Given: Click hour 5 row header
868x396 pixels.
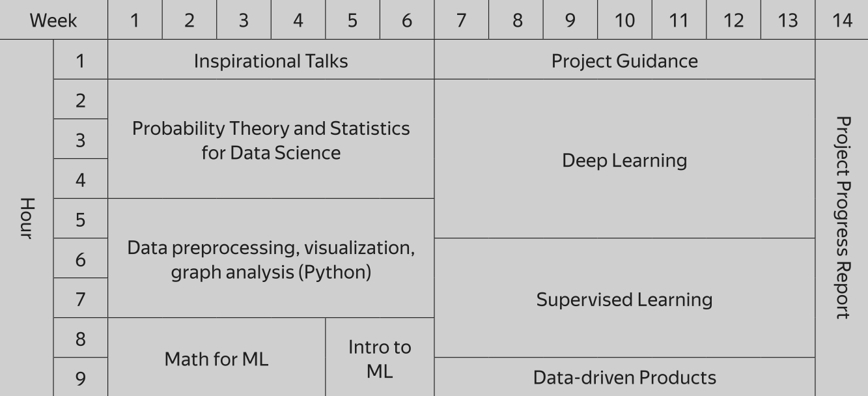Looking at the screenshot, I should (80, 219).
